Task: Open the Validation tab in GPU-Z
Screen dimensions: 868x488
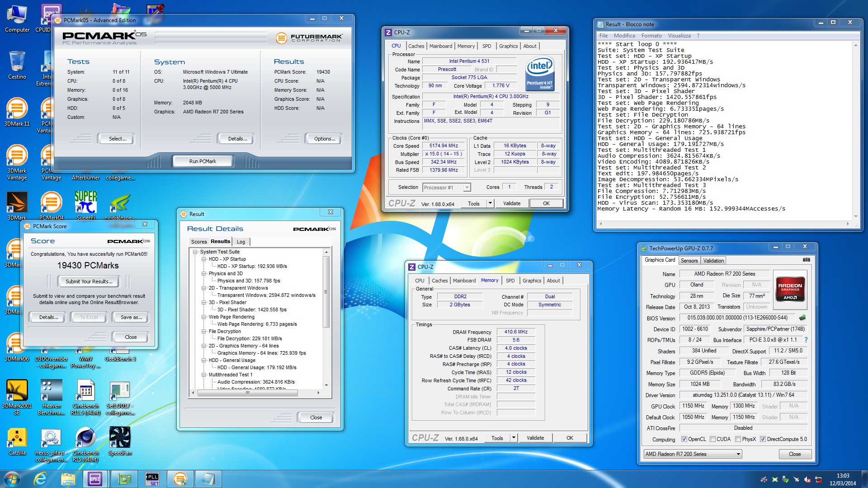Action: (713, 261)
